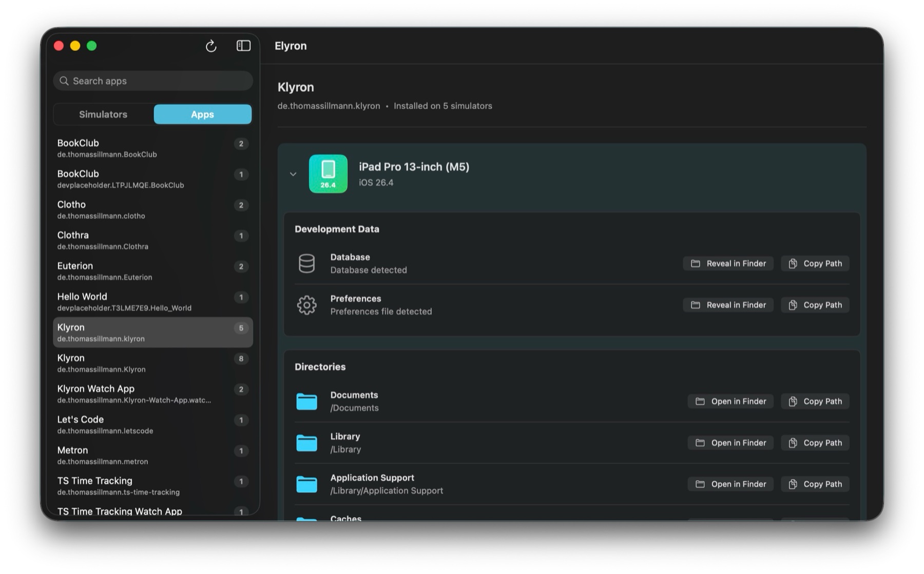Switch to the Simulators tab
The height and width of the screenshot is (574, 924).
(x=103, y=114)
